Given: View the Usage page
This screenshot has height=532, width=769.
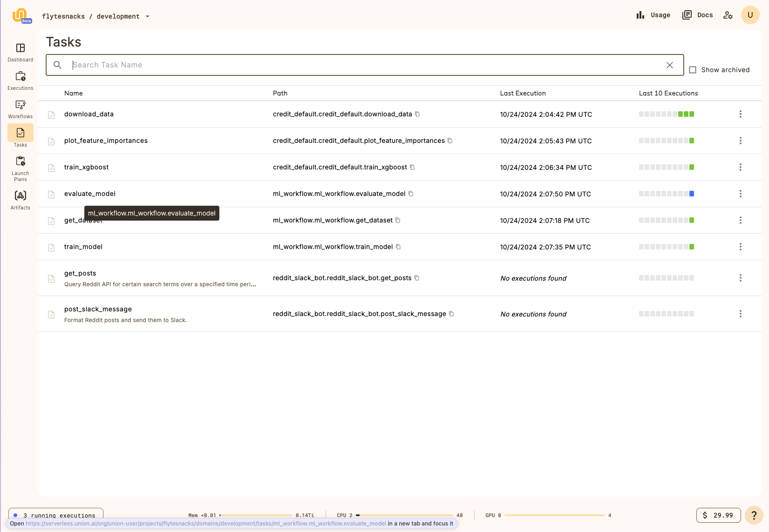Looking at the screenshot, I should pyautogui.click(x=653, y=15).
